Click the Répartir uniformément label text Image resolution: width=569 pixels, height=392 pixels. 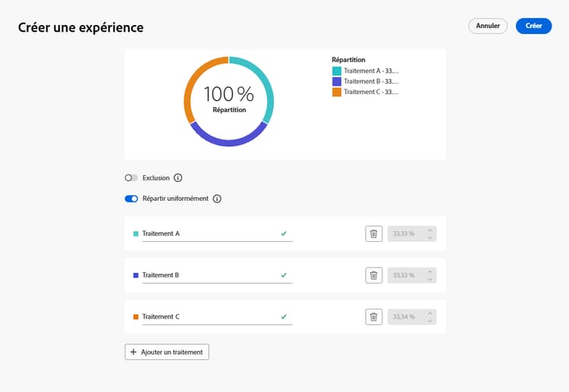(x=176, y=199)
